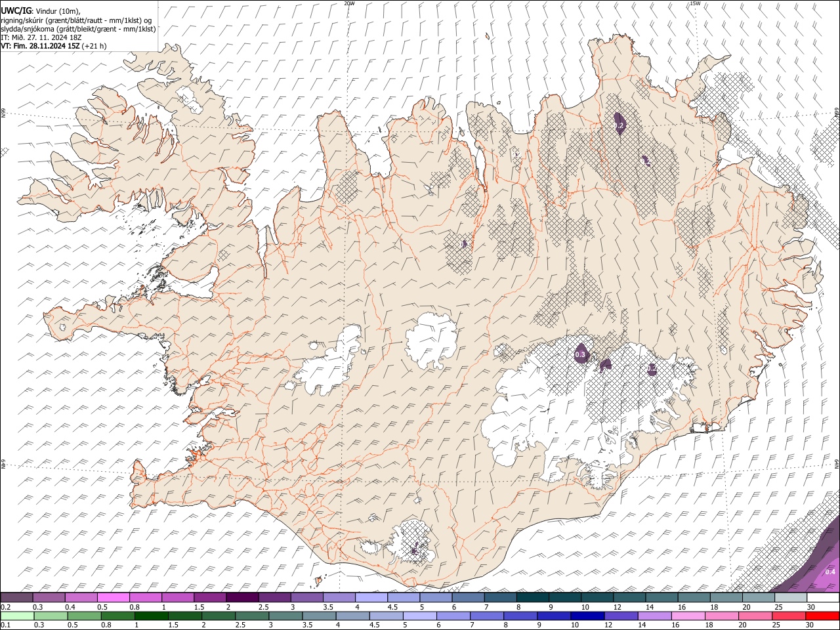Viewport: 840px width, 630px height.
Task: Select the IT: Mið. 27. 11. 2024 18Z line
Action: (x=41, y=37)
